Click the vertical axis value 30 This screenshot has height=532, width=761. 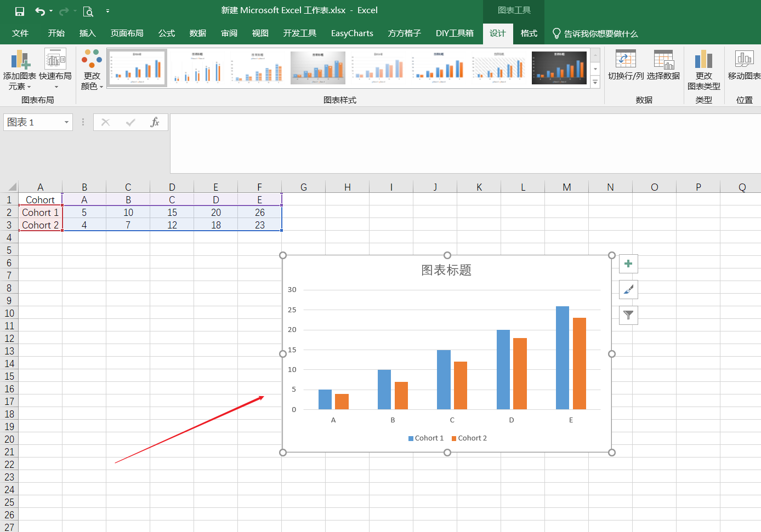click(292, 290)
